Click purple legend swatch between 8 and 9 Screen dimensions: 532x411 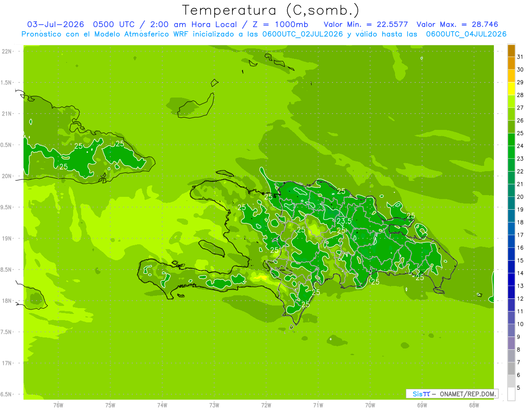pyautogui.click(x=511, y=343)
